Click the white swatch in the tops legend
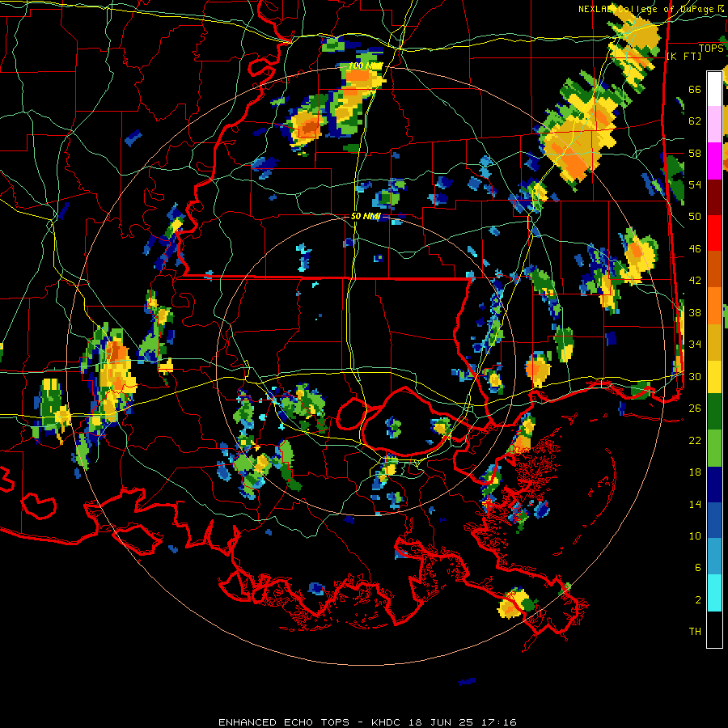This screenshot has height=728, width=728. point(714,89)
